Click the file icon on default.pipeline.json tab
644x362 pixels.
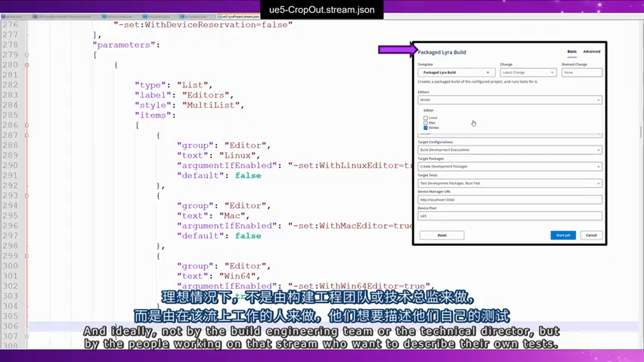tap(104, 16)
